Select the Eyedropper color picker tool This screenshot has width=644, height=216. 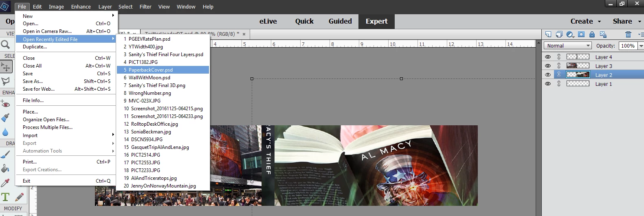pyautogui.click(x=5, y=183)
